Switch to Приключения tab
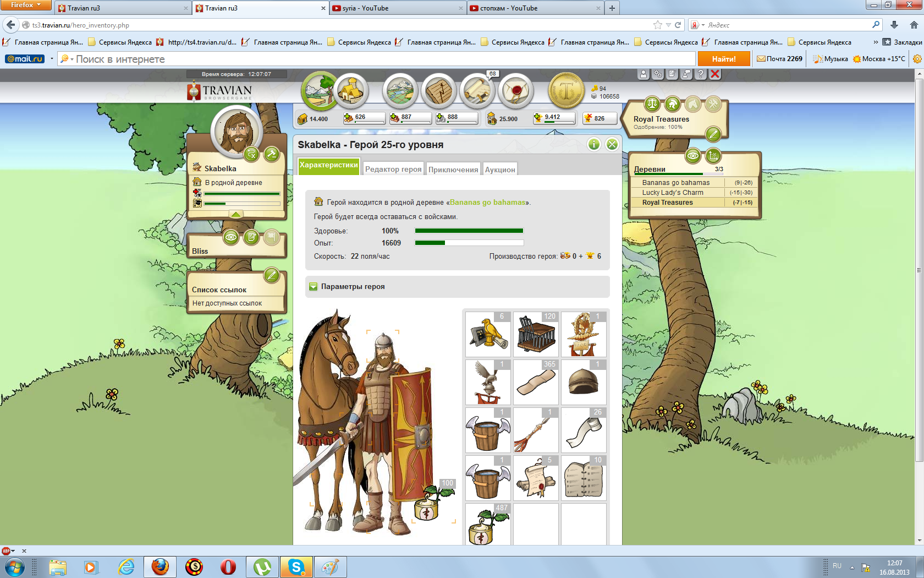 tap(453, 169)
